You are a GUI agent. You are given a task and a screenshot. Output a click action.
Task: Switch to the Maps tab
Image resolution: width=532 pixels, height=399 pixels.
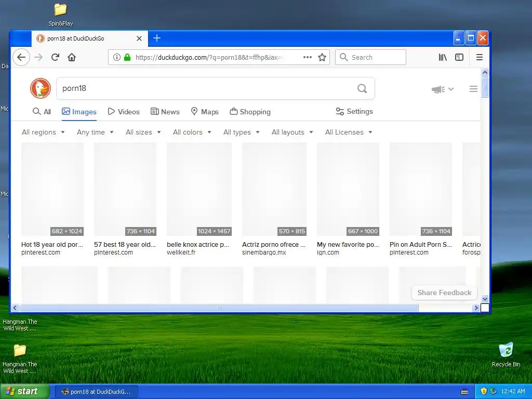coord(205,112)
